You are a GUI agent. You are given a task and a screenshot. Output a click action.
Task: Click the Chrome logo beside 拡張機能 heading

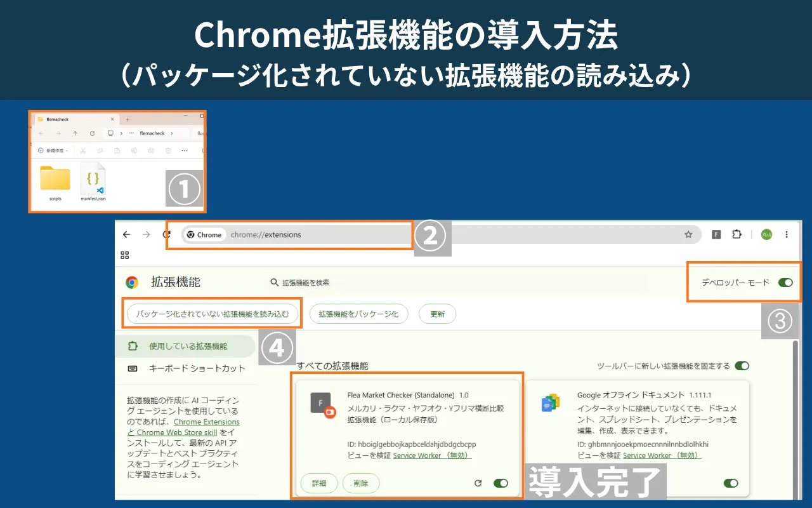pos(132,283)
